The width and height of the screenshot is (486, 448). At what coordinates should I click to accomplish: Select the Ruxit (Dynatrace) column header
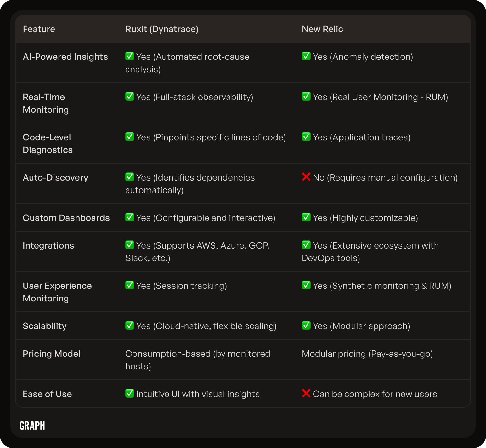pos(162,29)
